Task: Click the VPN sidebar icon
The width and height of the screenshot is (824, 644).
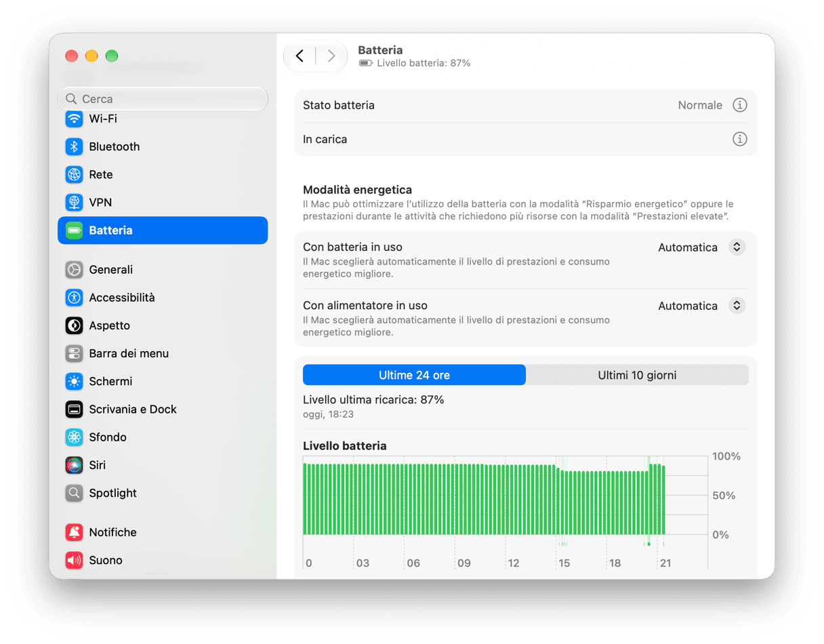Action: pyautogui.click(x=74, y=203)
